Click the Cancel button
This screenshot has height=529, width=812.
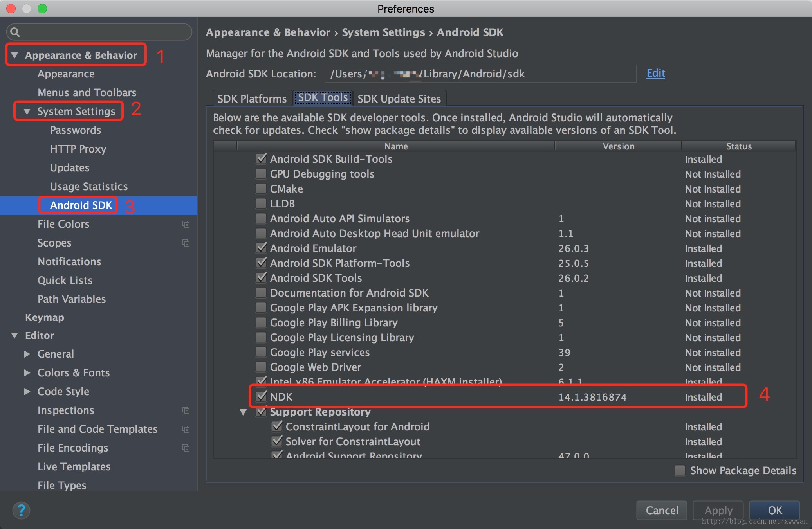662,510
